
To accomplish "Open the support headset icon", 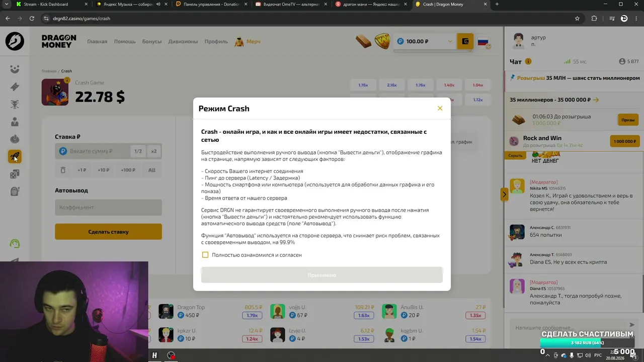I will click(15, 244).
